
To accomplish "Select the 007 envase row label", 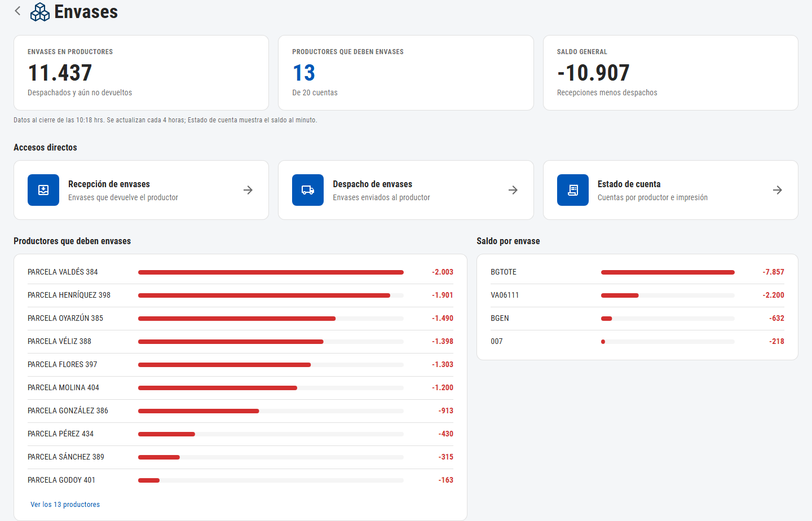I will coord(497,342).
